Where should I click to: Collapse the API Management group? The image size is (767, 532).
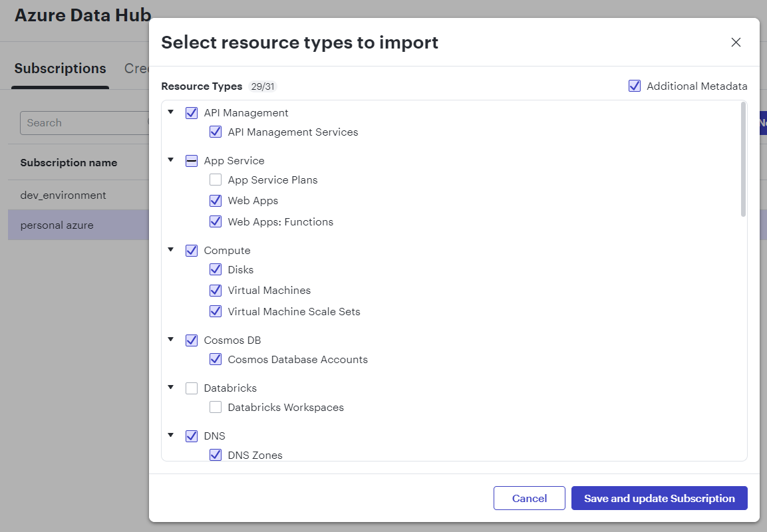click(171, 112)
